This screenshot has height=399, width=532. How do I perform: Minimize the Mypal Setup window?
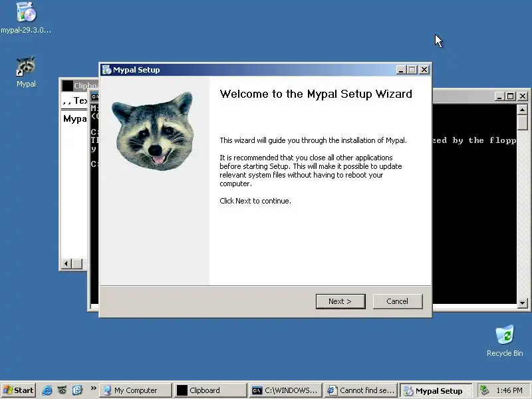pos(401,70)
